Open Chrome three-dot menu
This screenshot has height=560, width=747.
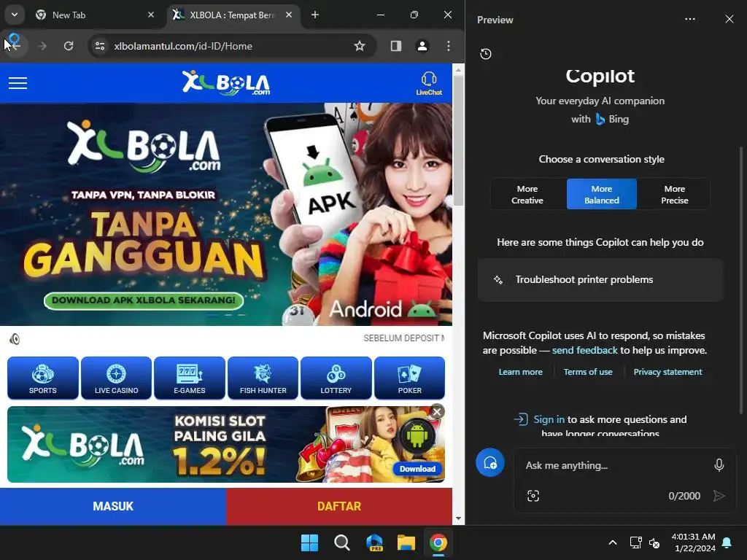click(449, 46)
